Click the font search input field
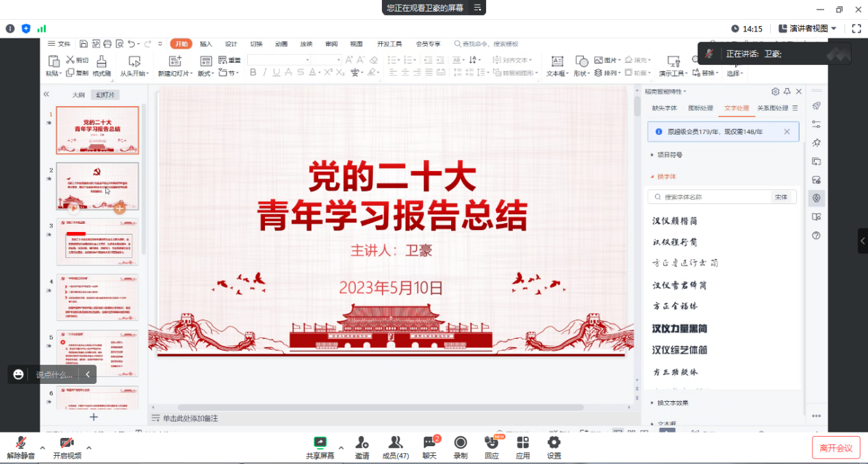The image size is (868, 464). click(710, 197)
